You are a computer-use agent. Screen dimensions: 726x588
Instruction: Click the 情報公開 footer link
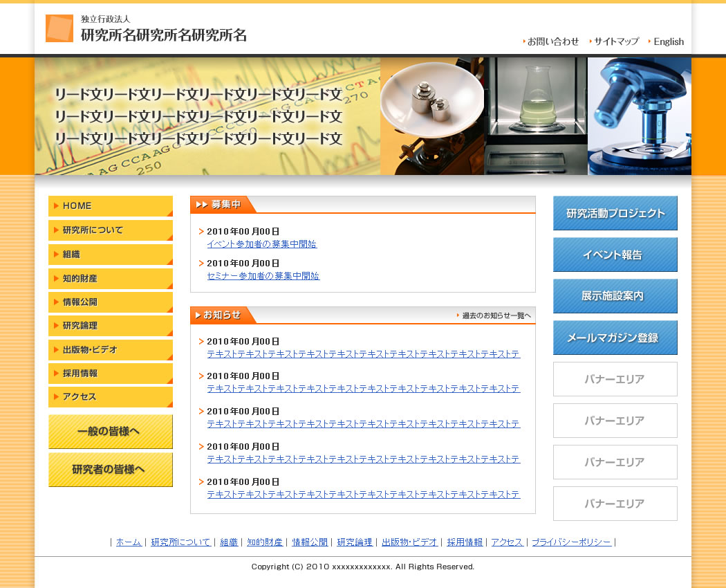[310, 542]
